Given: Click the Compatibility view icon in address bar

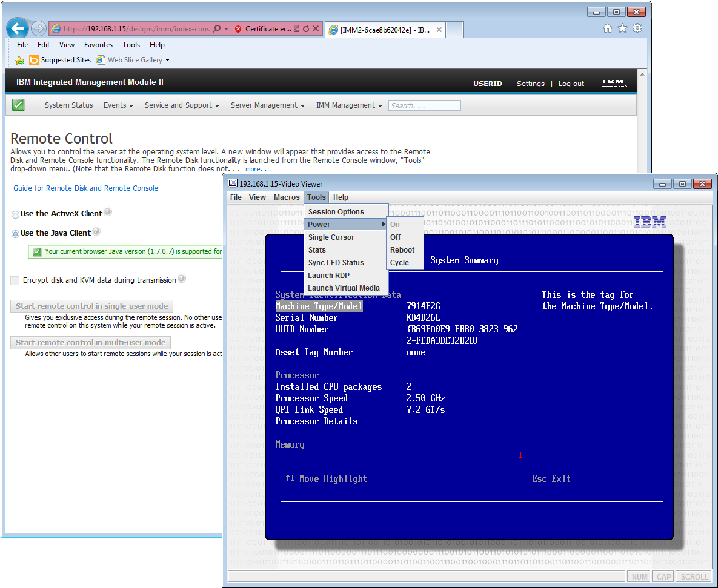Looking at the screenshot, I should [x=297, y=29].
